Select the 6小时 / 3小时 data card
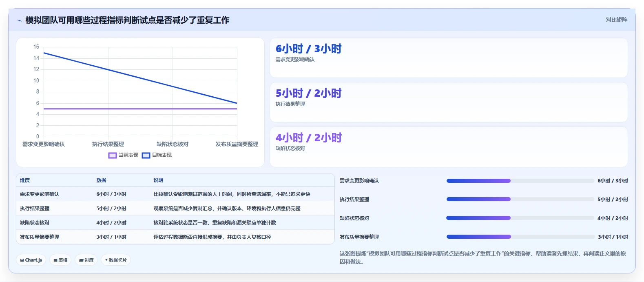 449,58
